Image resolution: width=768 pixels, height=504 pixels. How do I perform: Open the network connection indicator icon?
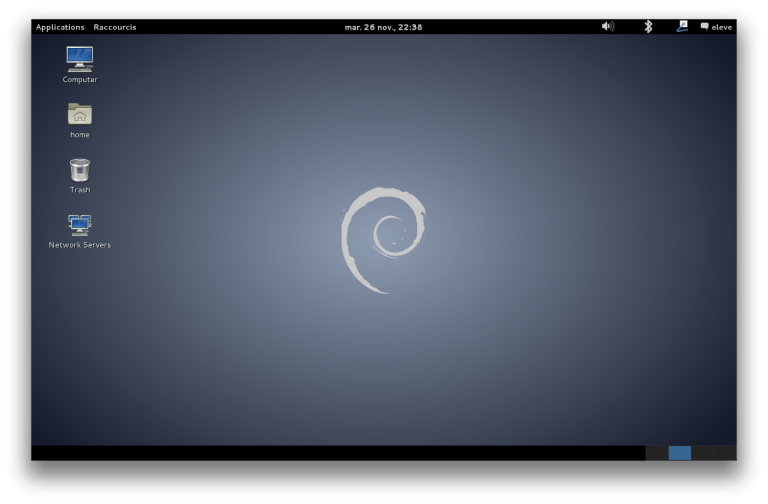tap(682, 26)
